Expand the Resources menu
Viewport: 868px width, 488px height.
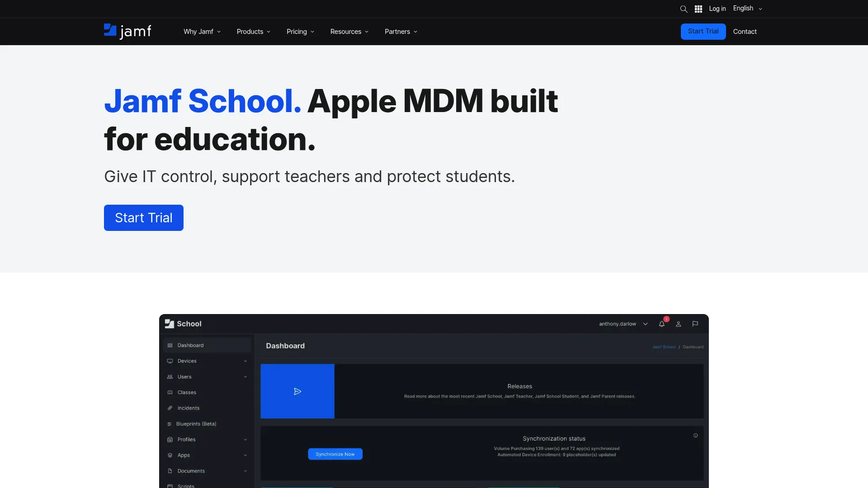(x=349, y=32)
